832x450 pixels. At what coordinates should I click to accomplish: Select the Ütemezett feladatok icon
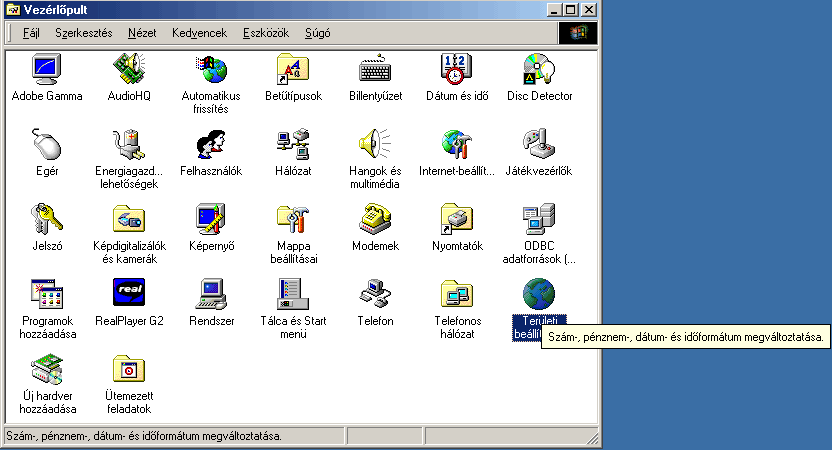tap(129, 370)
